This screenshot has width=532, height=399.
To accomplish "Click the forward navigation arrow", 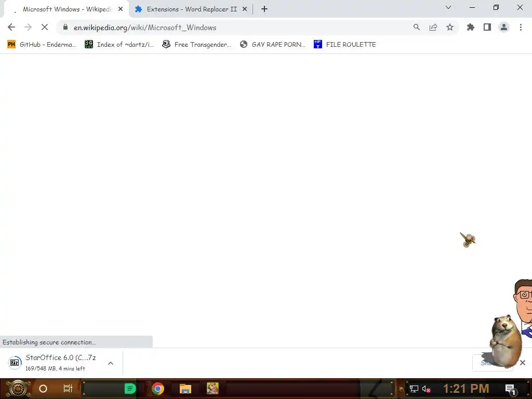I will [x=28, y=27].
